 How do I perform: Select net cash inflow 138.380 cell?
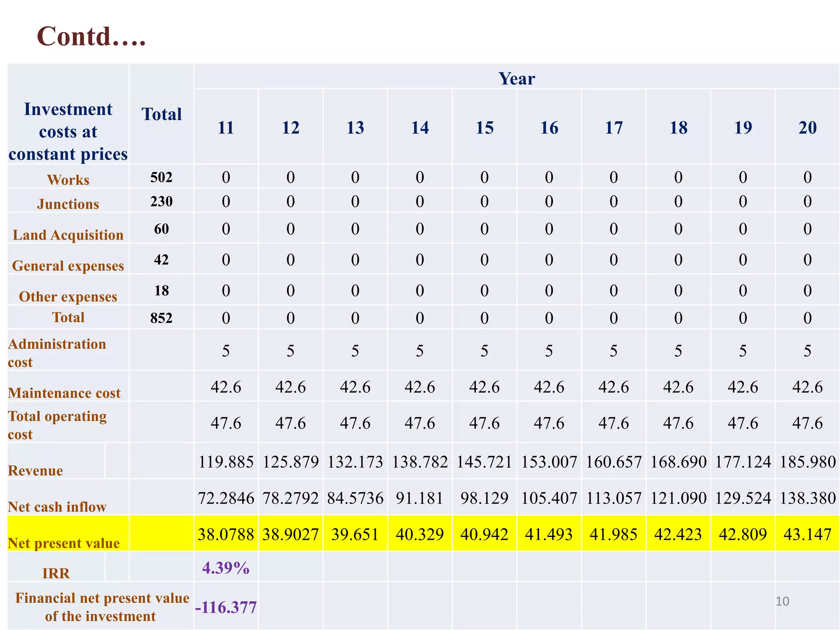click(807, 498)
